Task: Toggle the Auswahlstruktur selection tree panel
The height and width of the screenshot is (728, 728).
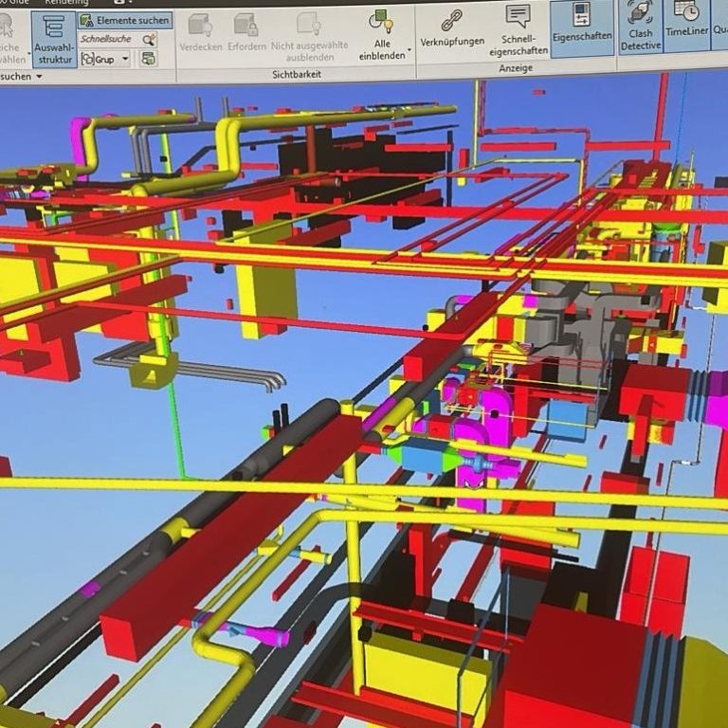Action: point(54,40)
